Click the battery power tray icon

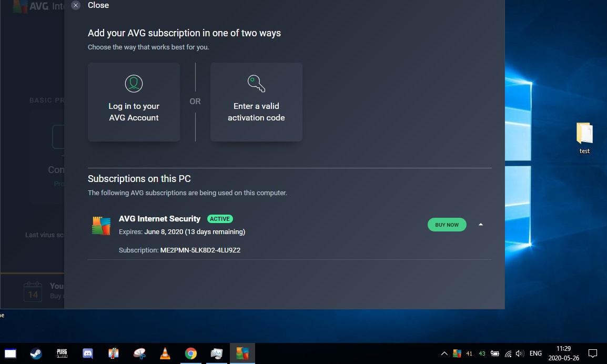pyautogui.click(x=495, y=353)
